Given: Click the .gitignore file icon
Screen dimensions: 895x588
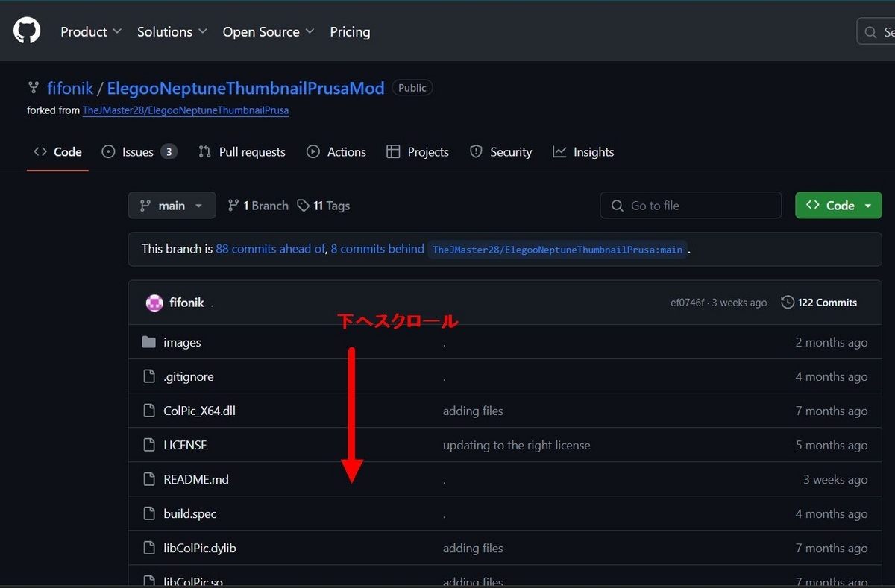Looking at the screenshot, I should point(149,376).
